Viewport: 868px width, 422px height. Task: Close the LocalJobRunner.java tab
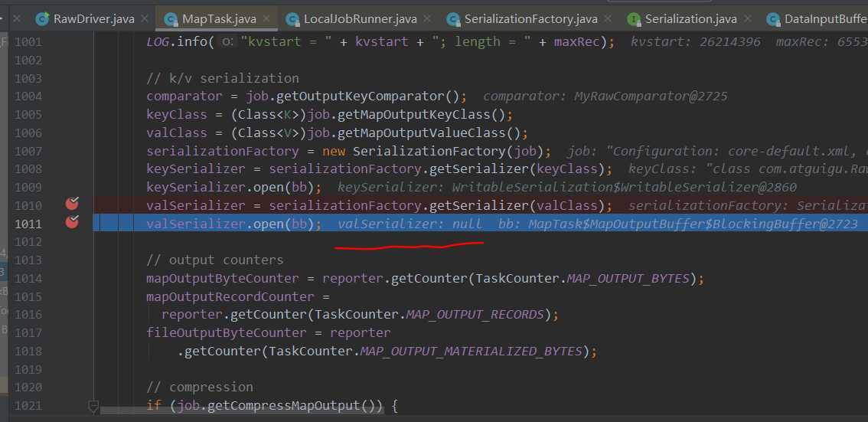click(427, 19)
